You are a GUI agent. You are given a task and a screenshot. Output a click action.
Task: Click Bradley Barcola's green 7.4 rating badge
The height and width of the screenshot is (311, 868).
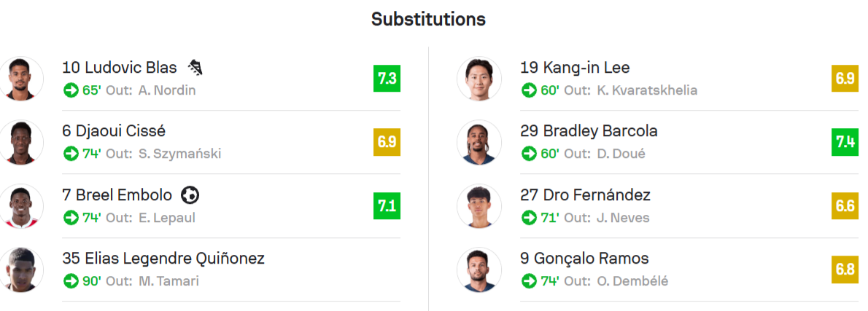pyautogui.click(x=845, y=142)
